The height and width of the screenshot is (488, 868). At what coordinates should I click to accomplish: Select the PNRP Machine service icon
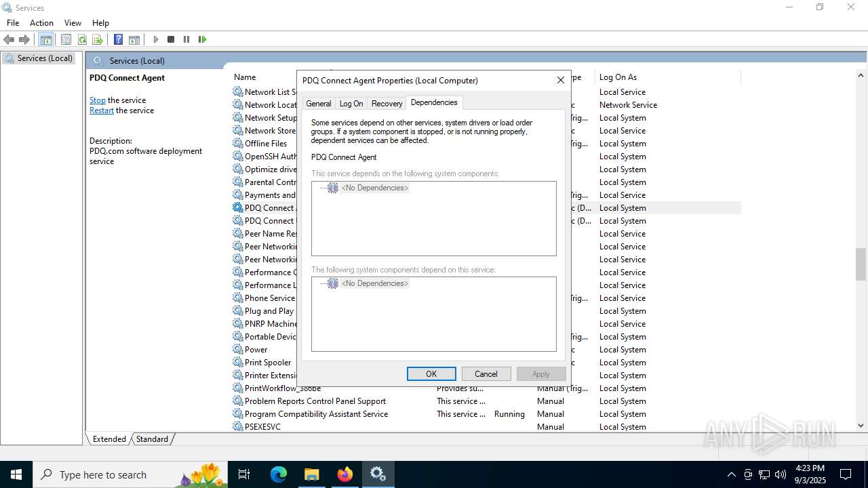(x=238, y=323)
